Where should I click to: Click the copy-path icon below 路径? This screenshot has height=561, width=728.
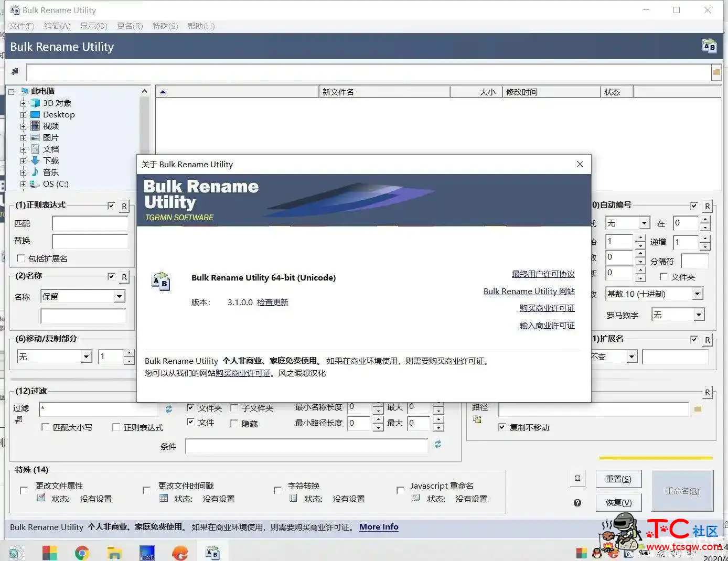[477, 419]
